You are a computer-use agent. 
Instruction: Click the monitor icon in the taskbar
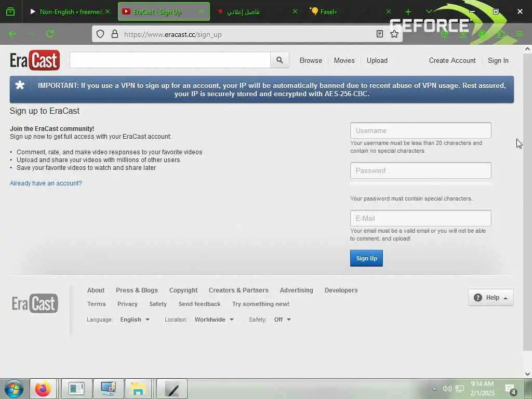pyautogui.click(x=109, y=389)
